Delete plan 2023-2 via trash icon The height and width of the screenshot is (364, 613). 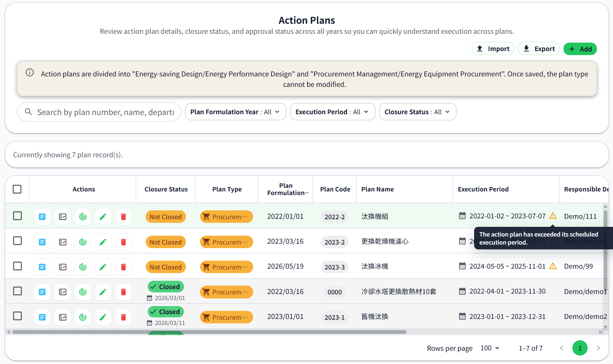[x=124, y=242]
